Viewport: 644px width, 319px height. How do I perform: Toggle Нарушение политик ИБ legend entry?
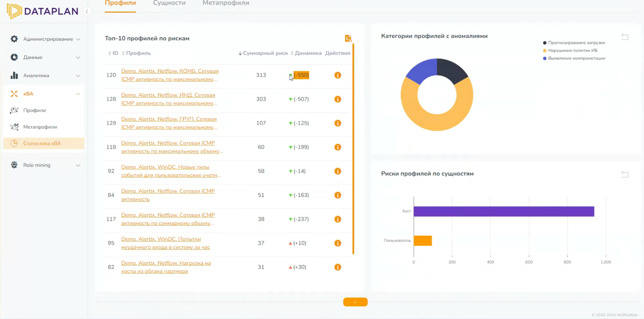[x=570, y=51]
